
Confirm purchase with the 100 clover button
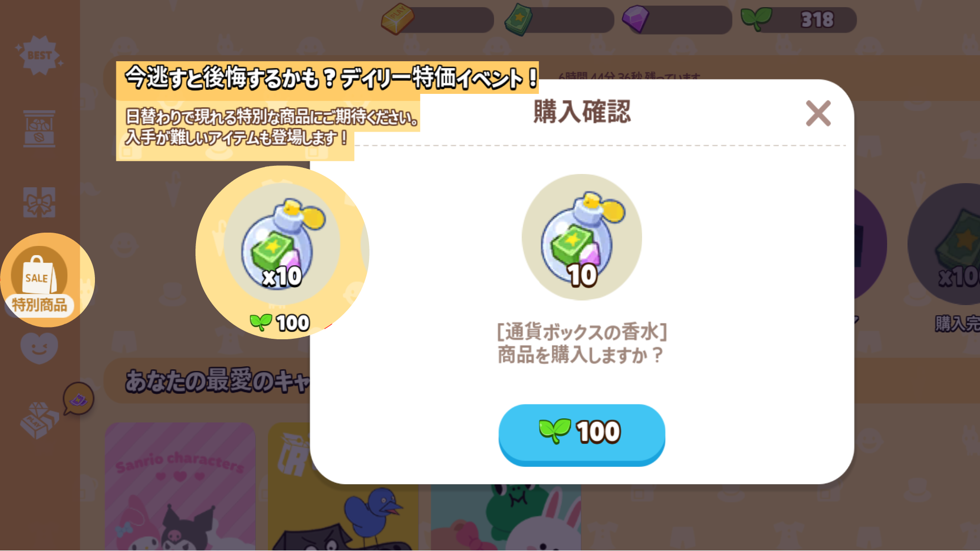581,434
